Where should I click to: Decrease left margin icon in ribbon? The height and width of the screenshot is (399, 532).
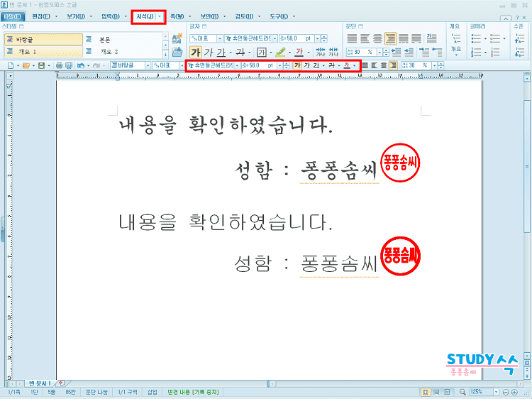point(397,52)
